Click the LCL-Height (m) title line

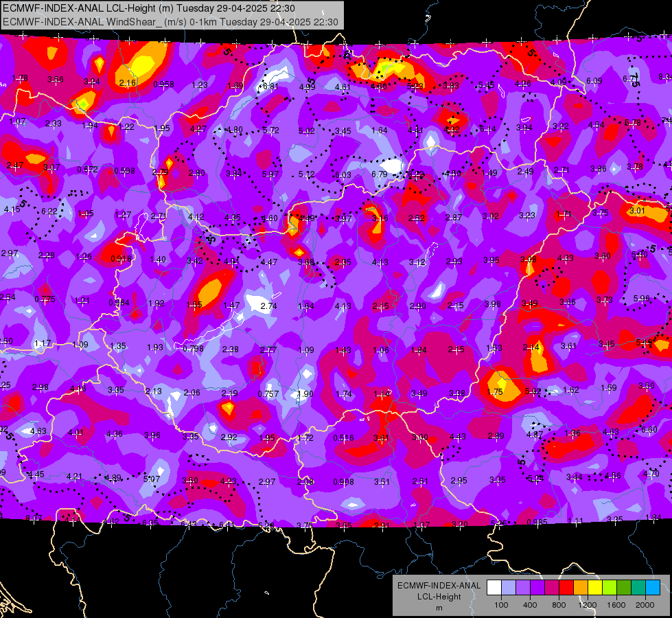pyautogui.click(x=149, y=8)
